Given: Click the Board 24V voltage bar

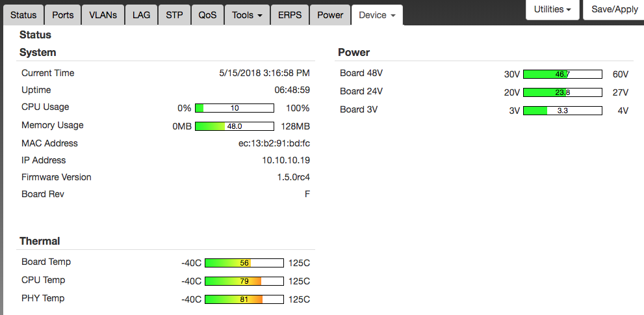Looking at the screenshot, I should click(563, 92).
